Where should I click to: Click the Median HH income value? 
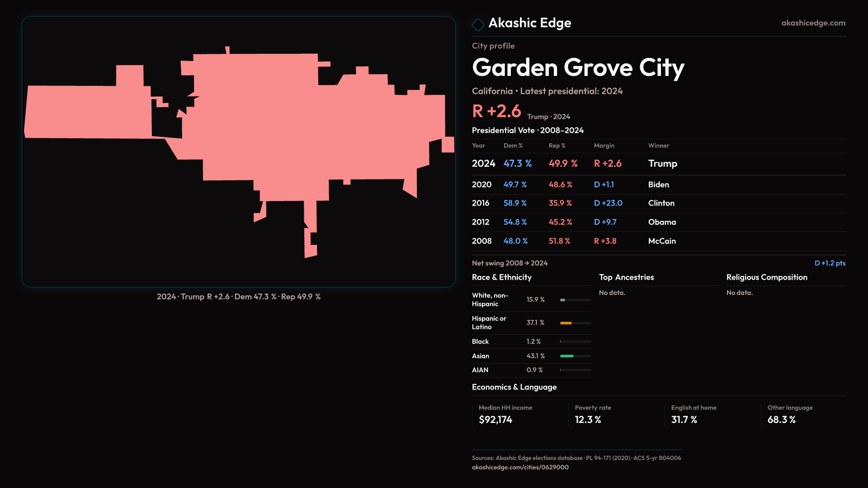pyautogui.click(x=495, y=420)
